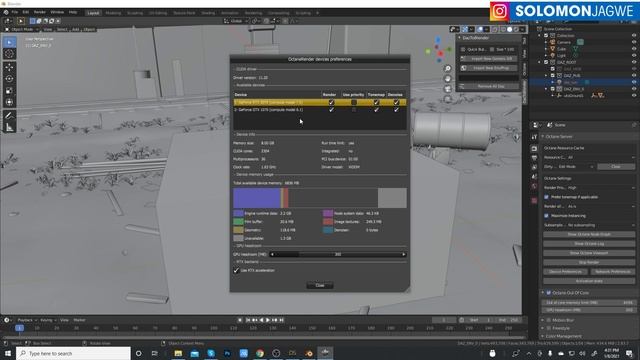Activate the Transform tool in left toolbar

9,102
